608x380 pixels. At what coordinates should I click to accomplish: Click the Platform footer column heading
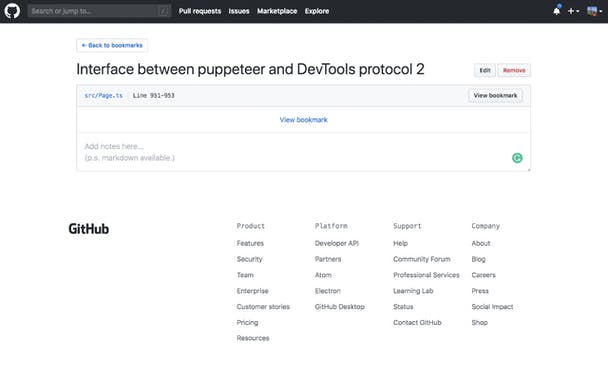point(331,226)
